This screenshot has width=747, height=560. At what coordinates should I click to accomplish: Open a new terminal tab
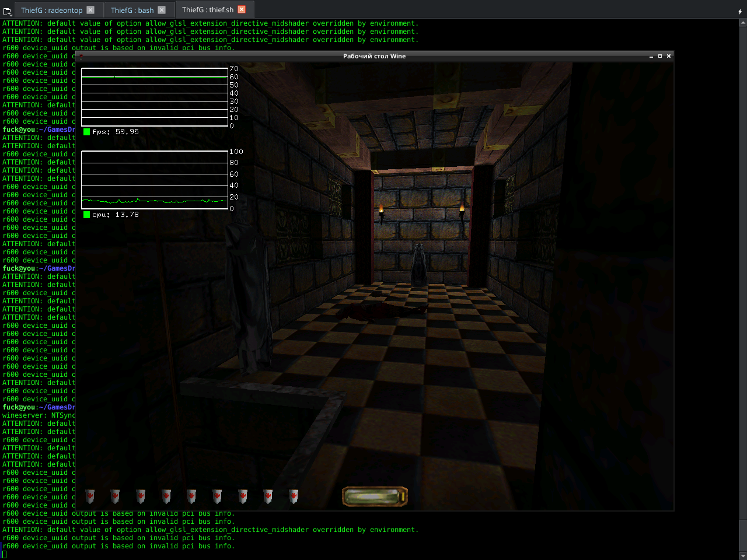click(7, 10)
